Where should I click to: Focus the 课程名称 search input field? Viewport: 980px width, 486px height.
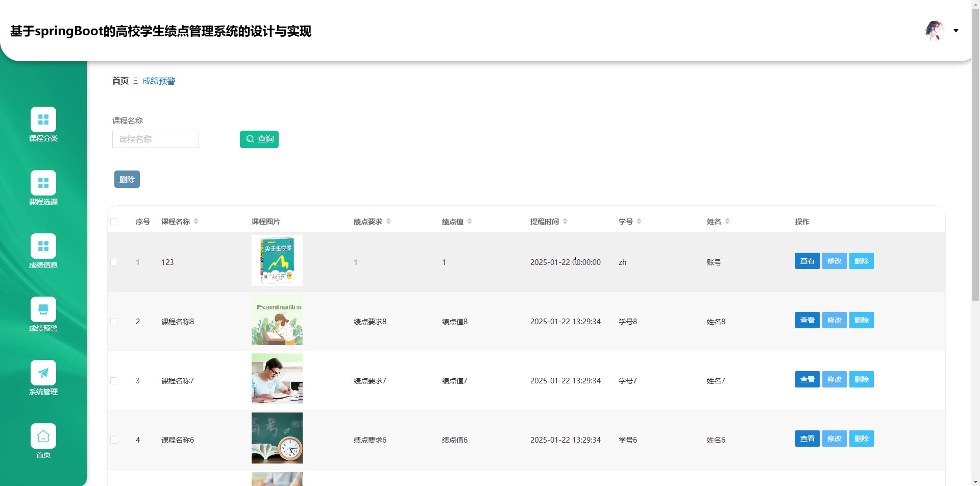pos(156,139)
